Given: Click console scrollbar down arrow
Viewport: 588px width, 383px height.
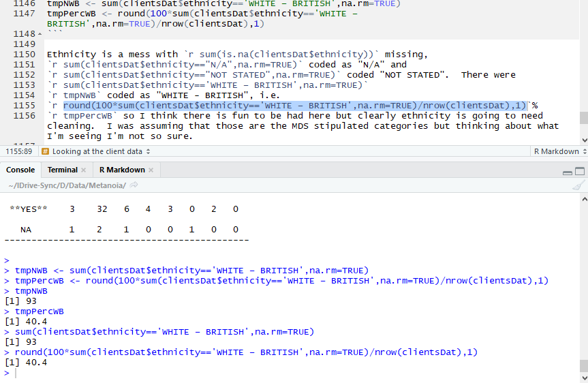Looking at the screenshot, I should 584,378.
